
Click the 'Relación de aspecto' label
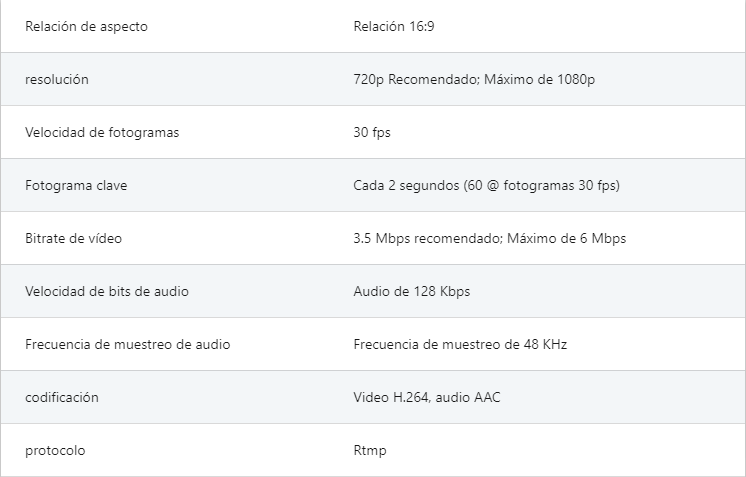86,27
